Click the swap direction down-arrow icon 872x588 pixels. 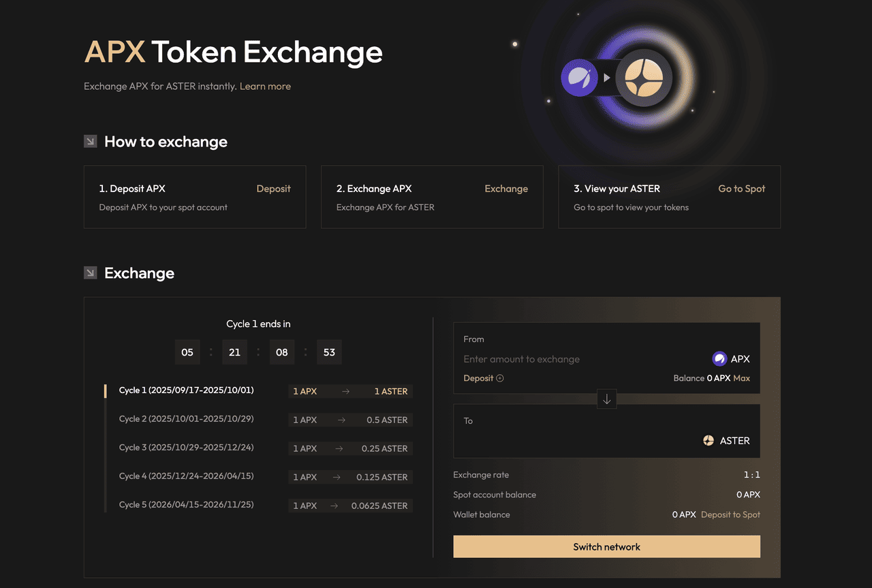[606, 399]
